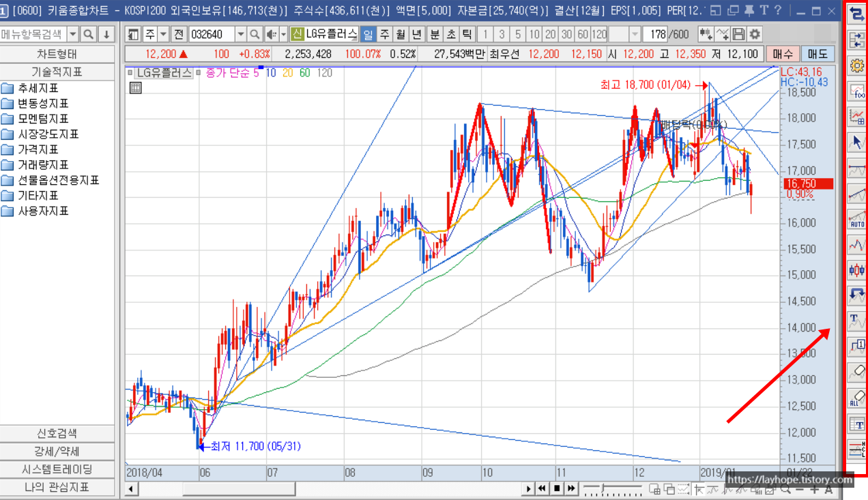Open the 차트형태 tab
Image resolution: width=868 pixels, height=500 pixels.
[57, 54]
